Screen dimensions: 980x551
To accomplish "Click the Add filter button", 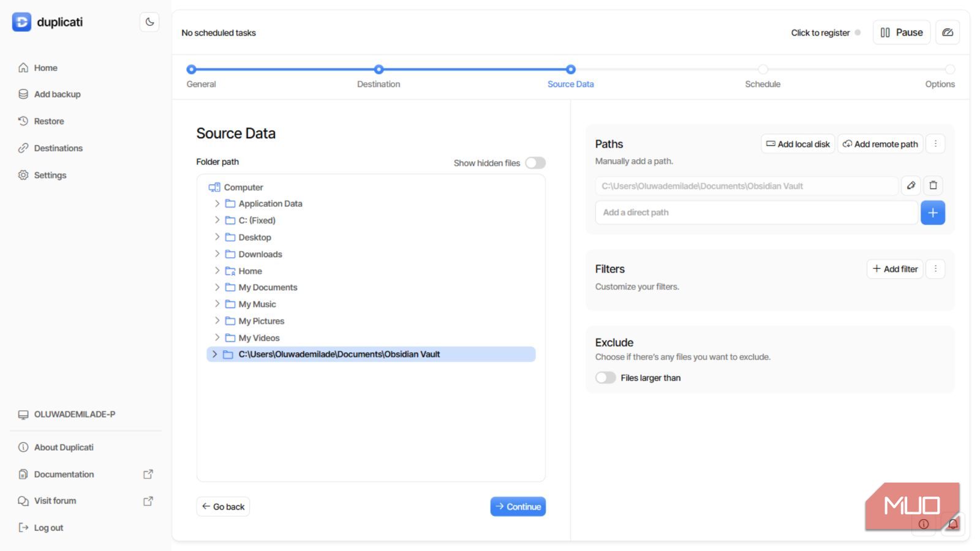I will coord(895,269).
